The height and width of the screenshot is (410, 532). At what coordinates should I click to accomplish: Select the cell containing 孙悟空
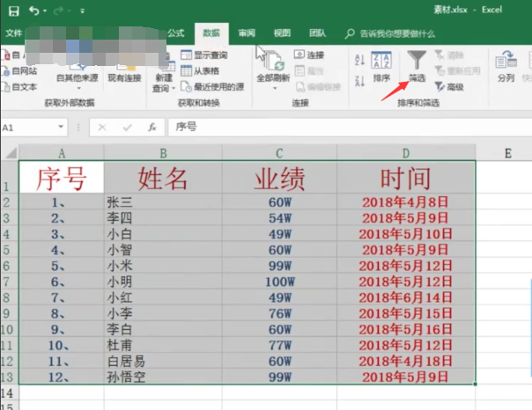click(162, 376)
